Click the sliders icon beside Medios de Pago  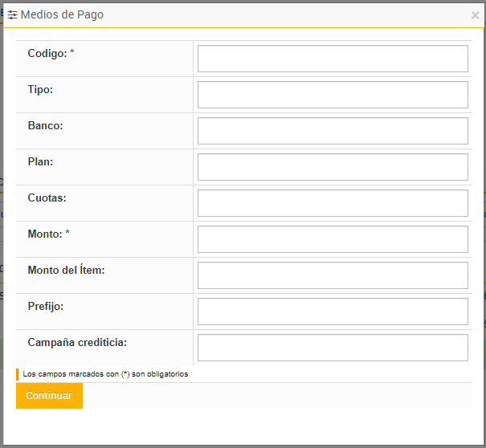click(13, 15)
